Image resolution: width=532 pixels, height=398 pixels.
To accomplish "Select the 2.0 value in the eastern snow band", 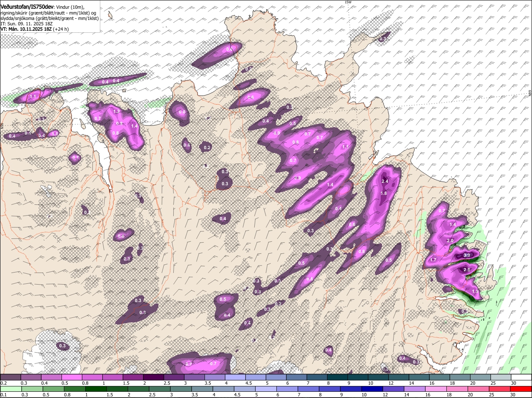I will 450,241.
